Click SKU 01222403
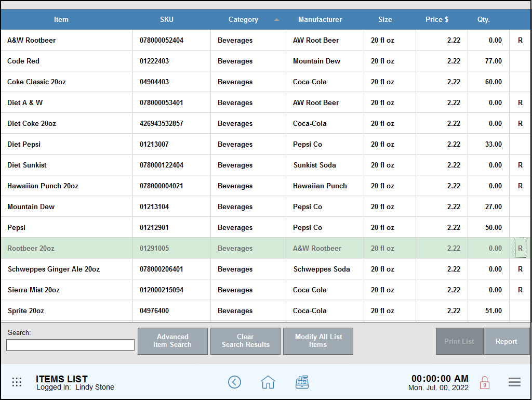The image size is (532, 400). click(x=154, y=61)
